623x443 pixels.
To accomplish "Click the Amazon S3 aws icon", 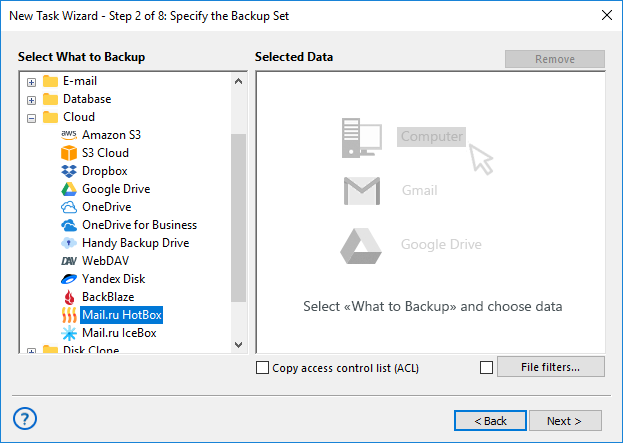I will tap(69, 135).
